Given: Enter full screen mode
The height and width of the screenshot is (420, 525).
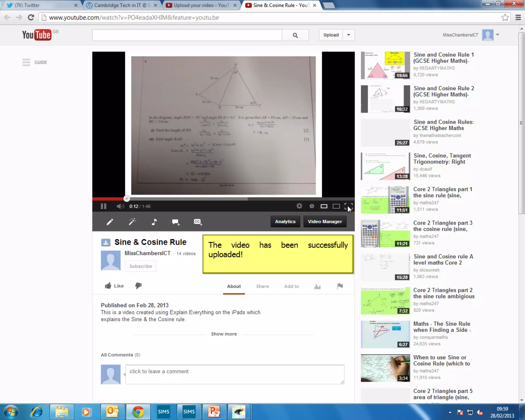Looking at the screenshot, I should click(348, 206).
